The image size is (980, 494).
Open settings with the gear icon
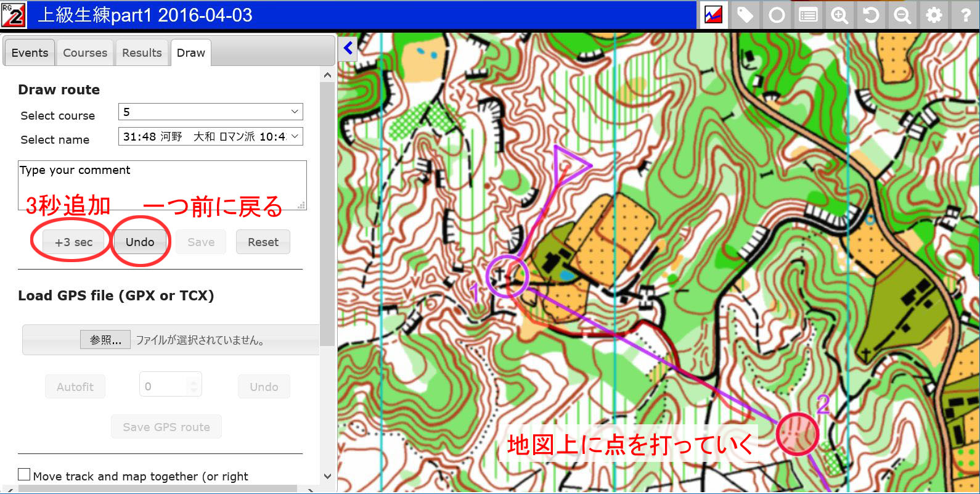pos(934,15)
